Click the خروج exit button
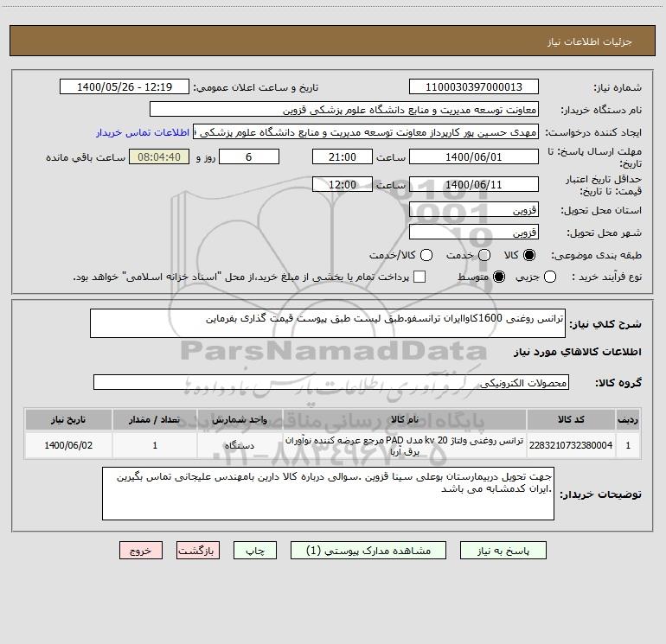The height and width of the screenshot is (644, 666). tap(141, 550)
